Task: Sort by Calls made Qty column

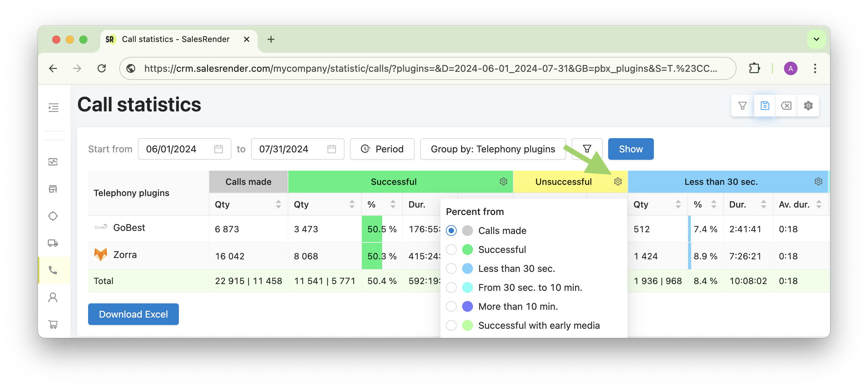Action: 278,204
